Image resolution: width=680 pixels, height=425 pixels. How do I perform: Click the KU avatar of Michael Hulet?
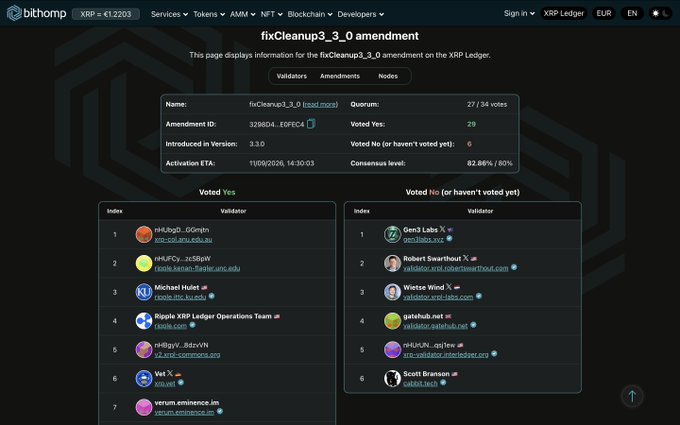click(144, 292)
